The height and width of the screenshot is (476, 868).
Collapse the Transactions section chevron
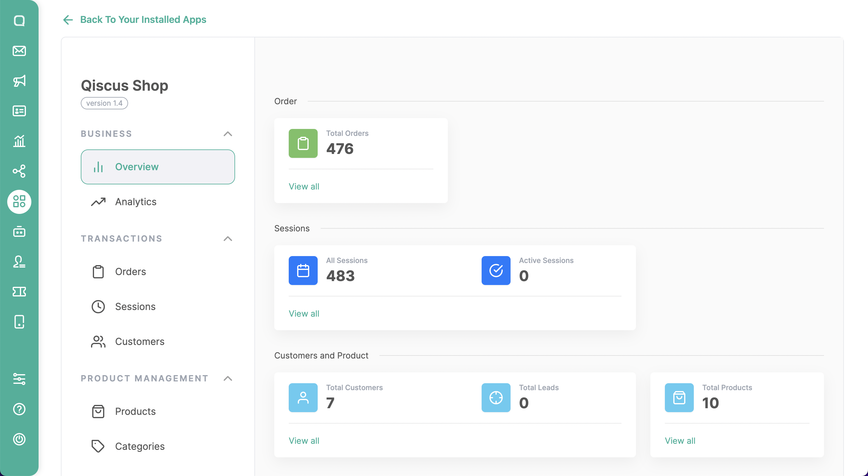[x=228, y=239]
